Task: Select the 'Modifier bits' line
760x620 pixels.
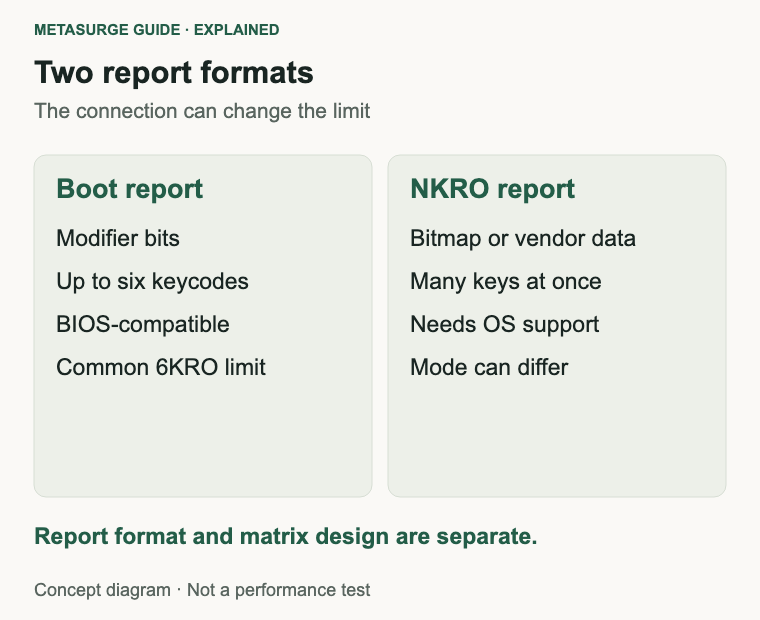Action: pos(118,238)
